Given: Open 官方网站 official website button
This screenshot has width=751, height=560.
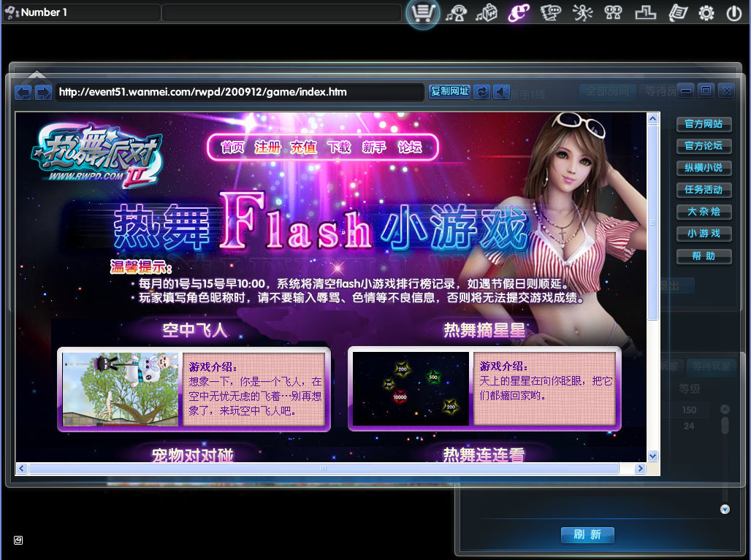Looking at the screenshot, I should tap(704, 124).
